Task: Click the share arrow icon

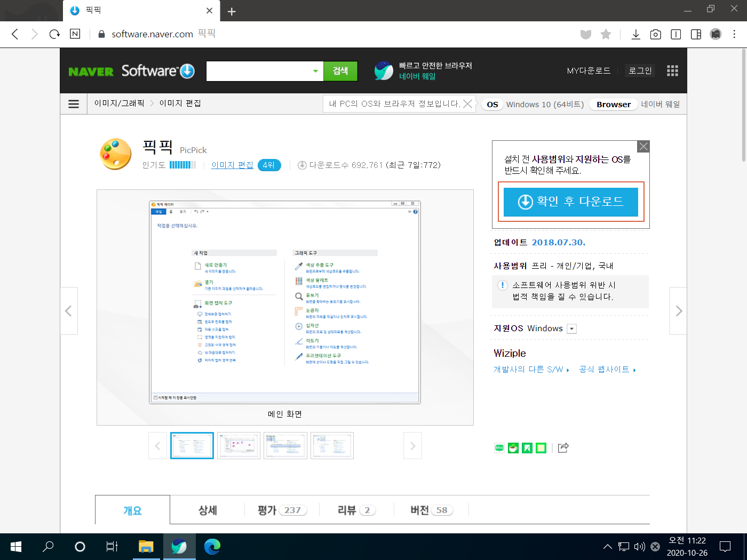Action: pyautogui.click(x=563, y=447)
